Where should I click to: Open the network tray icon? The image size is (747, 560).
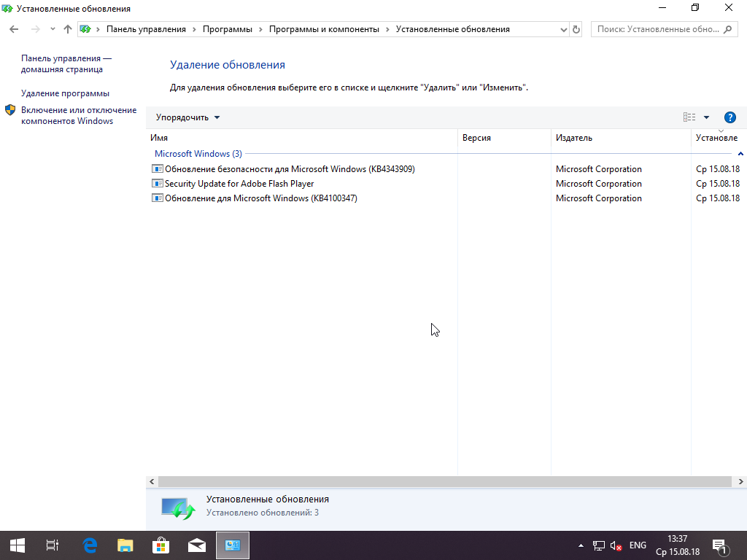coord(598,545)
